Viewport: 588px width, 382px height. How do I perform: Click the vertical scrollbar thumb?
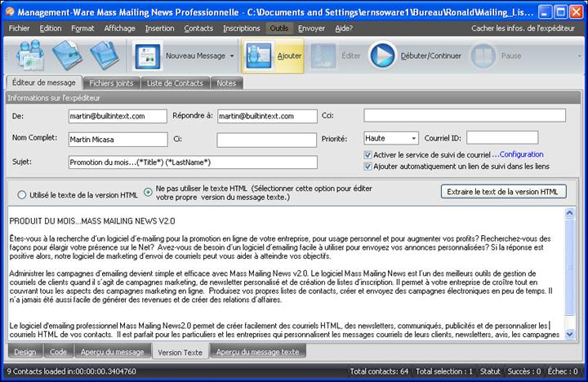click(x=569, y=267)
